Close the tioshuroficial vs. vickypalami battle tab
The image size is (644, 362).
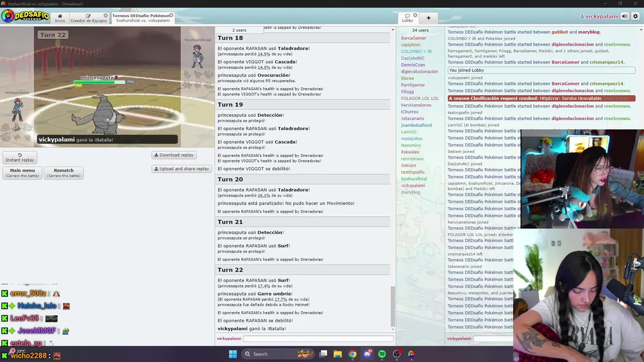pos(171,16)
